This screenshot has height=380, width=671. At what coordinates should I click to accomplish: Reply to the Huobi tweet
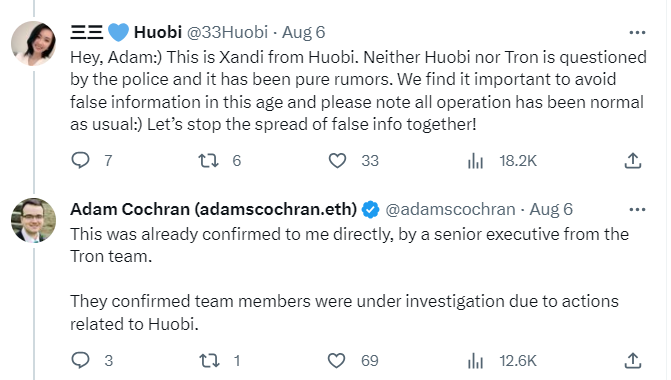[80, 160]
